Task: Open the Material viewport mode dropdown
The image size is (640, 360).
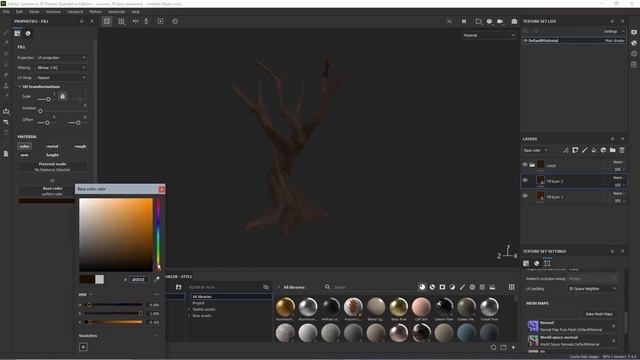Action: [x=489, y=36]
